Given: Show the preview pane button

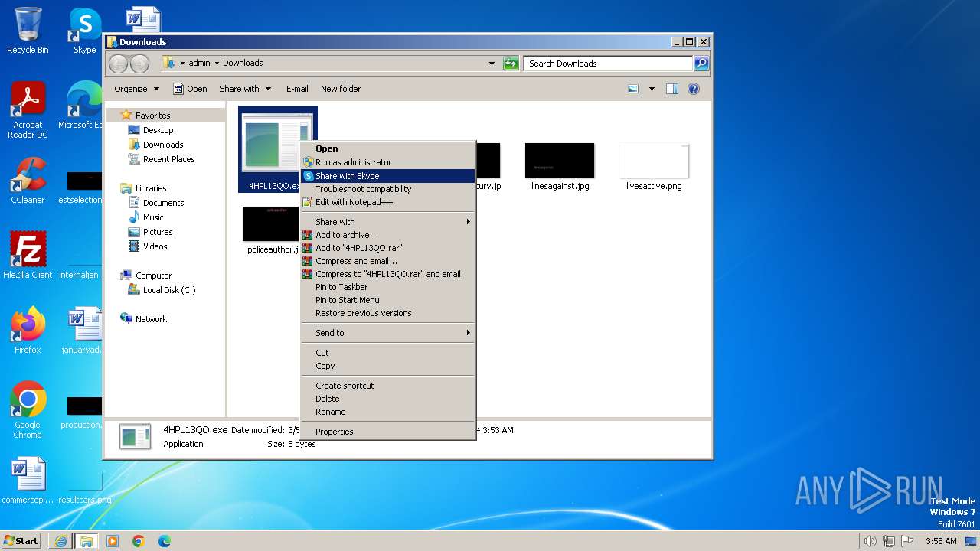Looking at the screenshot, I should [x=671, y=89].
